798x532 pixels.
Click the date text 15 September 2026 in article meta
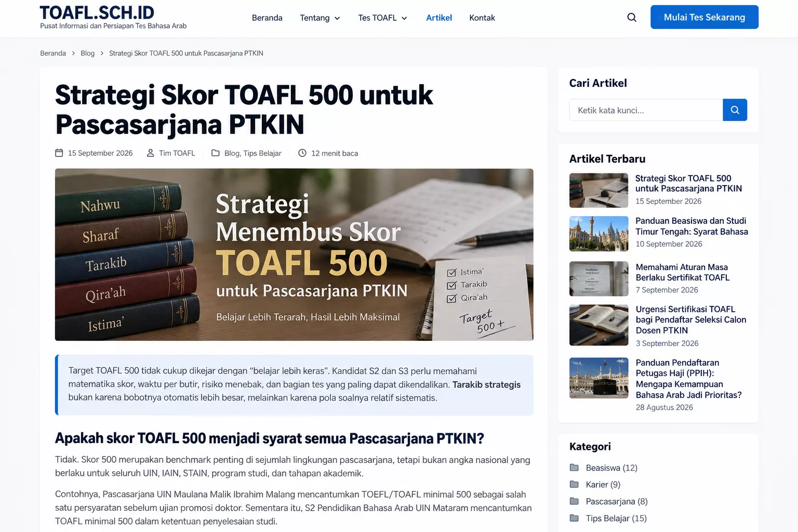[x=100, y=153]
